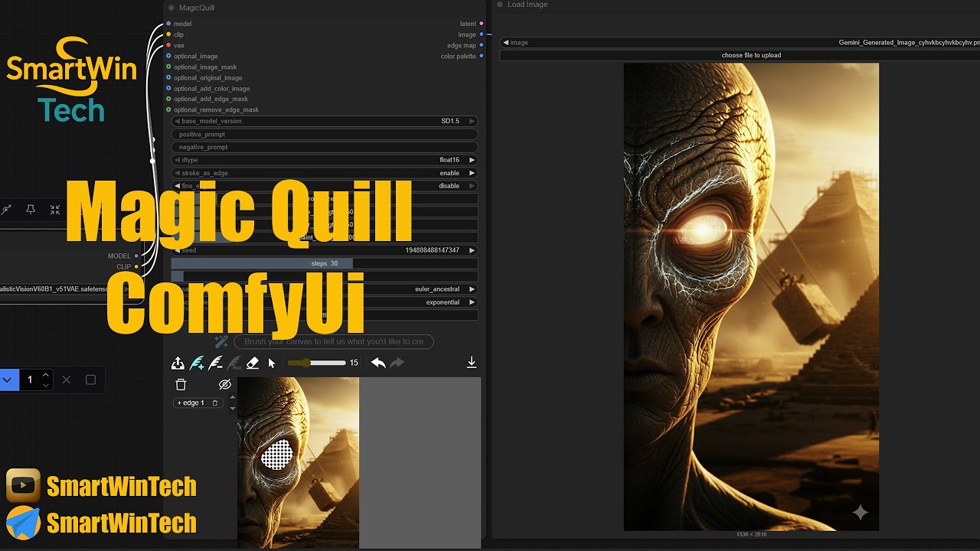
Task: Click the optional_remove_edge_mask input socket
Action: coord(168,109)
